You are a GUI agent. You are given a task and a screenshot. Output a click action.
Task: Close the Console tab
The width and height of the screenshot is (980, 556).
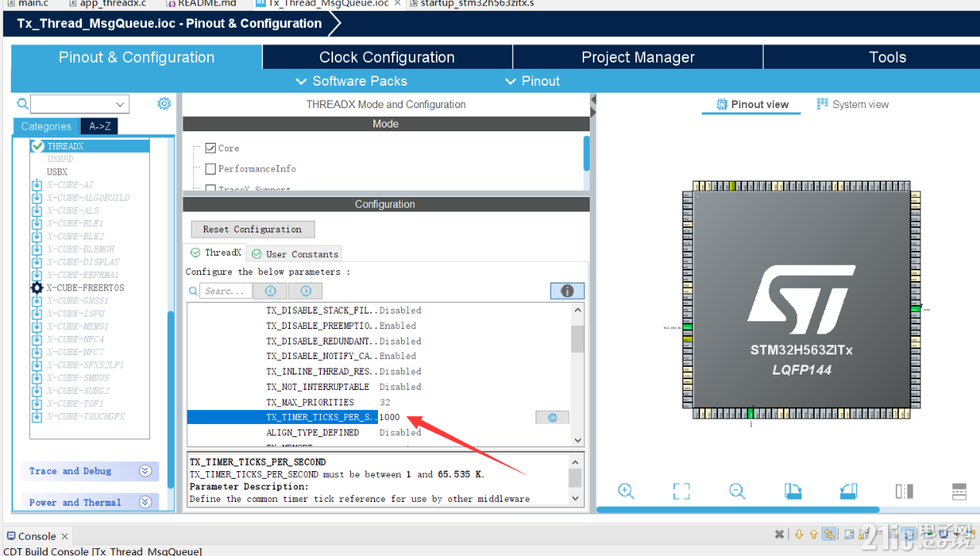[65, 536]
